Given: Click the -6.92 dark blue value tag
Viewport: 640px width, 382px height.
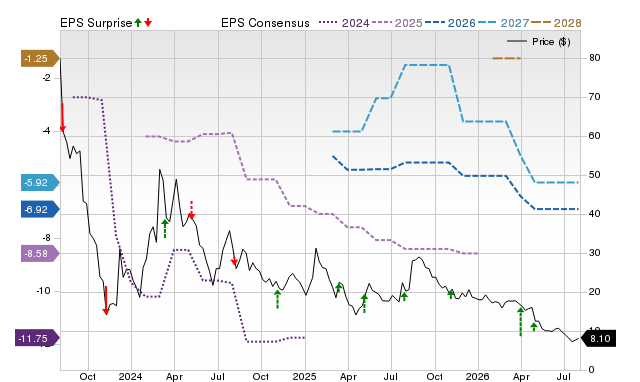Looking at the screenshot, I should (40, 210).
